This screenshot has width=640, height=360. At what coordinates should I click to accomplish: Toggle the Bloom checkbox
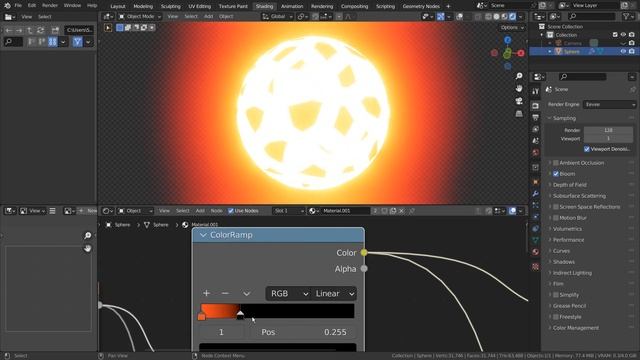556,174
